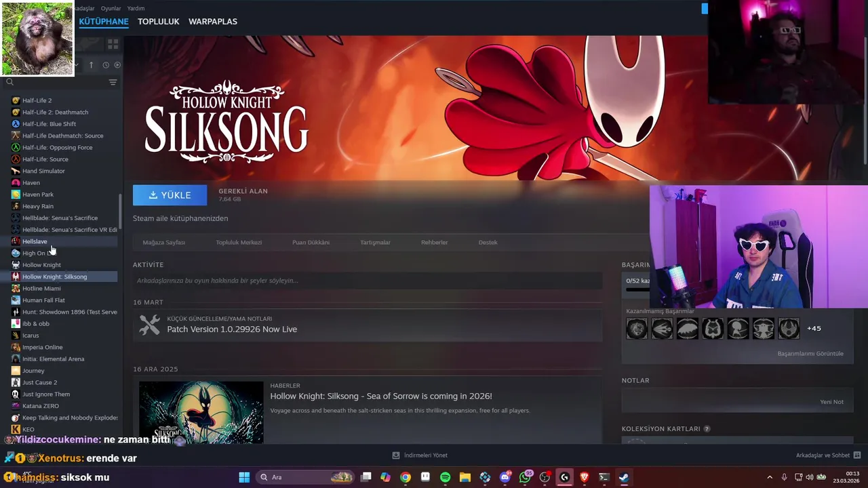Select Heavy Rain in the game list

pos(37,206)
